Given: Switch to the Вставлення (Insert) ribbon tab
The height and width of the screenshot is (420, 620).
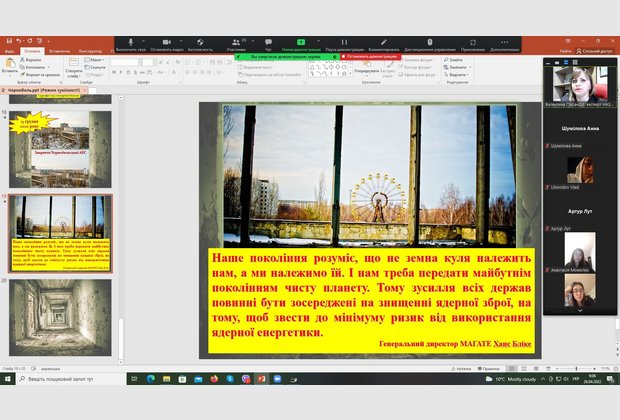Looking at the screenshot, I should pyautogui.click(x=60, y=51).
